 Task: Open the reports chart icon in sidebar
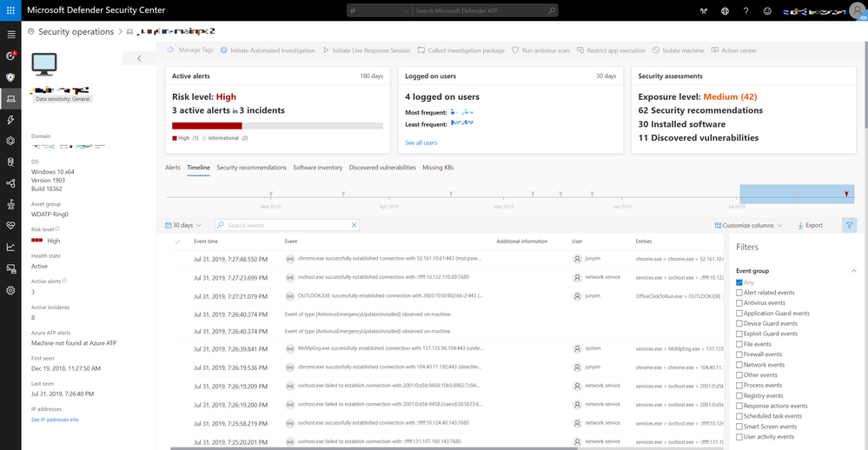pos(10,247)
